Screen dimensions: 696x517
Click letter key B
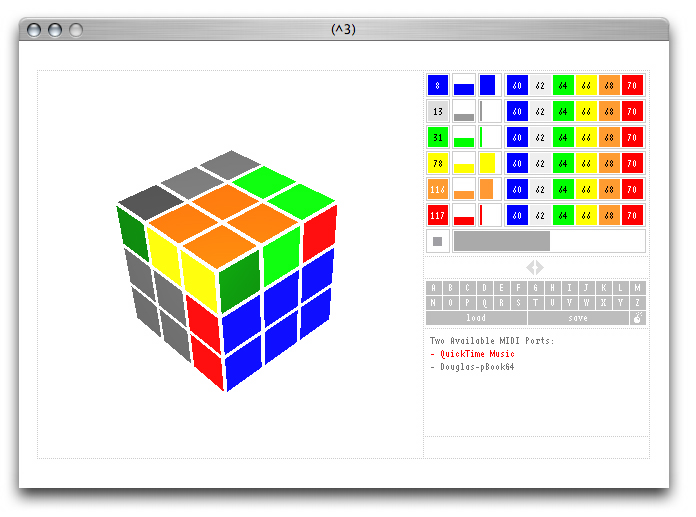coord(451,288)
